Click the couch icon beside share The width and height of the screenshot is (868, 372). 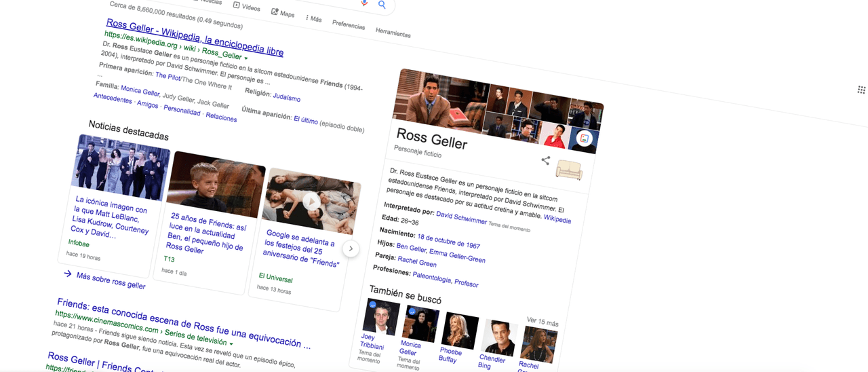click(x=569, y=170)
